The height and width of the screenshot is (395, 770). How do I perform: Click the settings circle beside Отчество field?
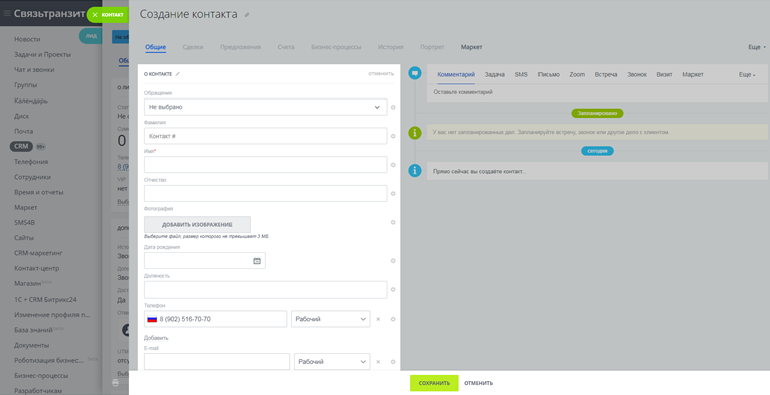coord(393,194)
